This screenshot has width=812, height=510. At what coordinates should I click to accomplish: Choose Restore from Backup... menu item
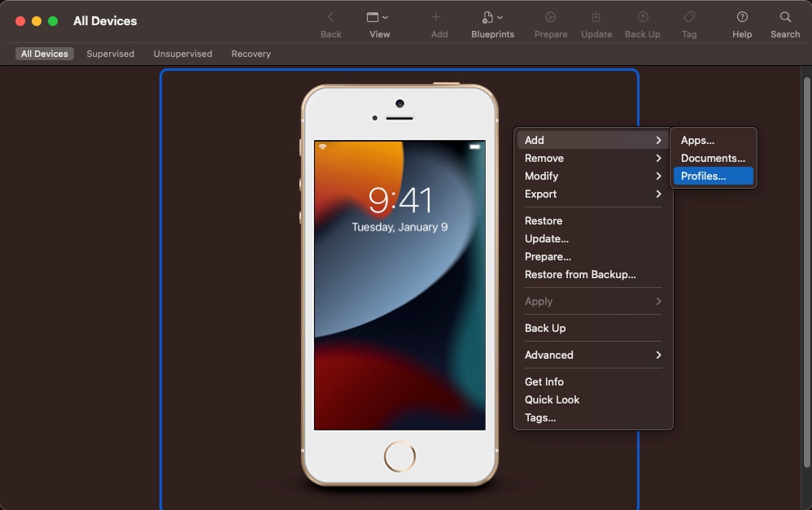593,274
